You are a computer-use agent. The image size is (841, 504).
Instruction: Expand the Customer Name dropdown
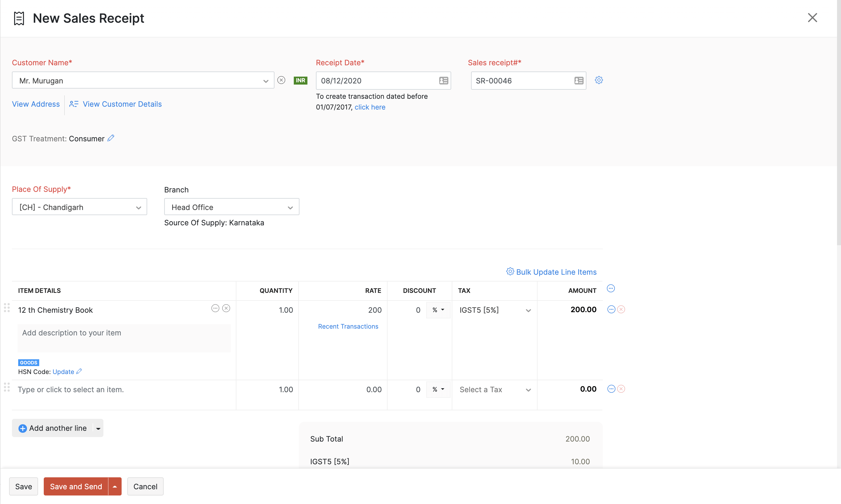pyautogui.click(x=265, y=81)
